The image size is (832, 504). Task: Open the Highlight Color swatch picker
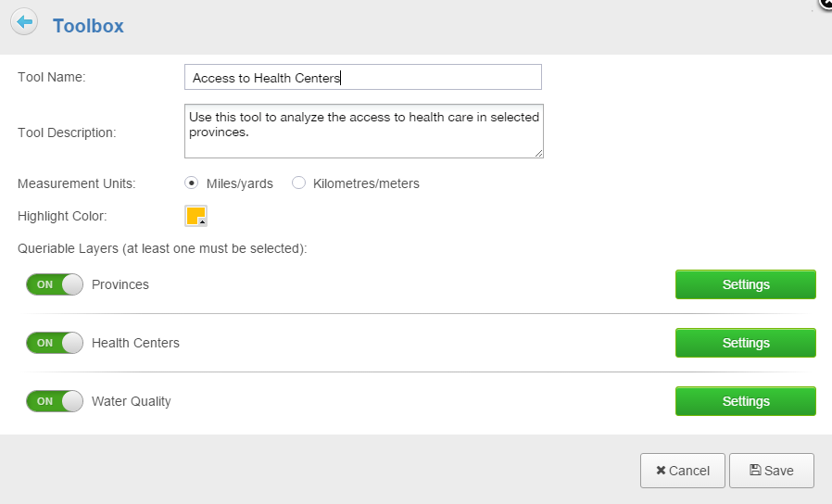[195, 216]
